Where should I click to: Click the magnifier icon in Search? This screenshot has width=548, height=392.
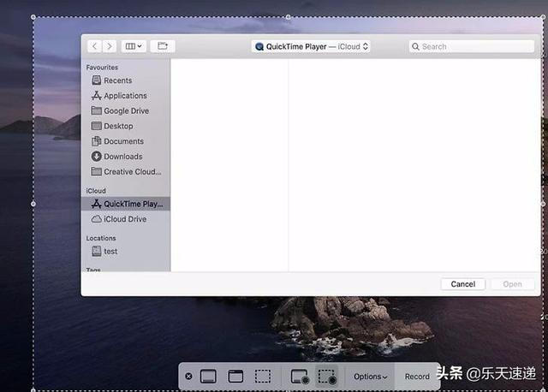tap(415, 46)
